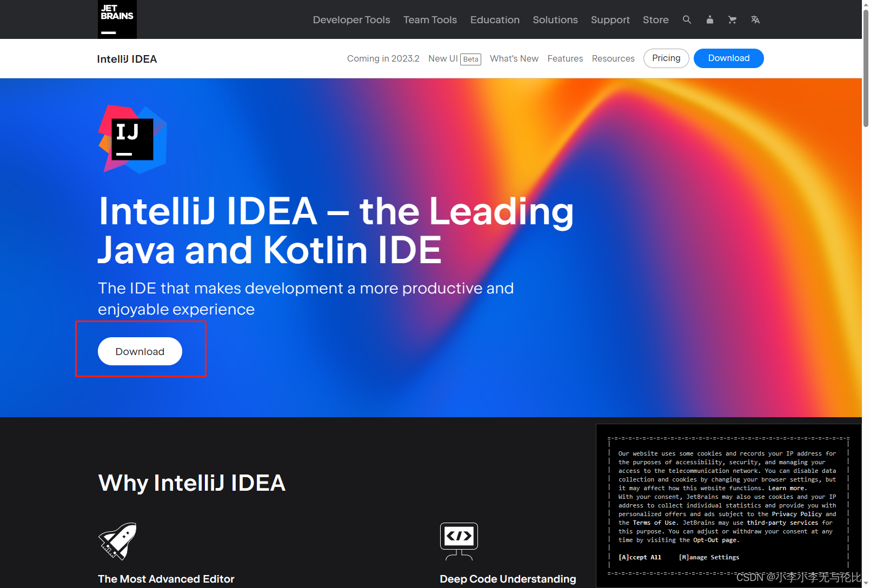Screen dimensions: 870x588
Task: Click the JetBrains logo
Action: [x=117, y=19]
